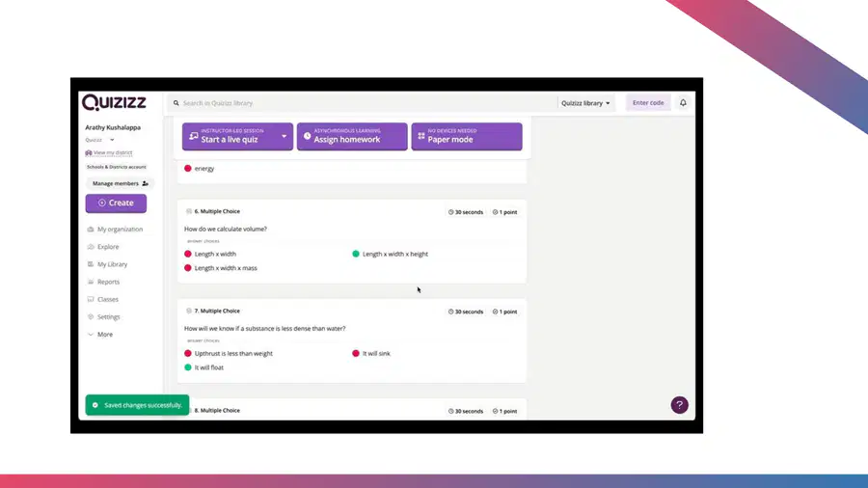Click 1 point label on question 8

point(504,412)
